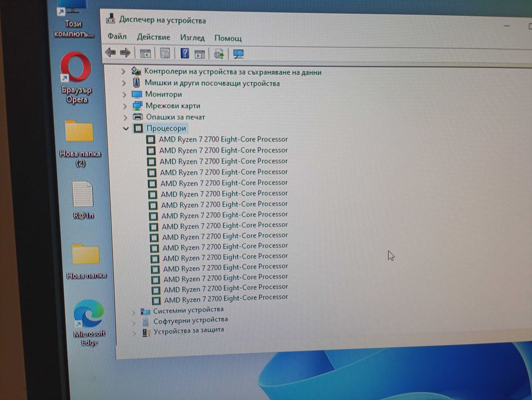Select the Мрежови карти label
The height and width of the screenshot is (400, 532).
tap(173, 106)
